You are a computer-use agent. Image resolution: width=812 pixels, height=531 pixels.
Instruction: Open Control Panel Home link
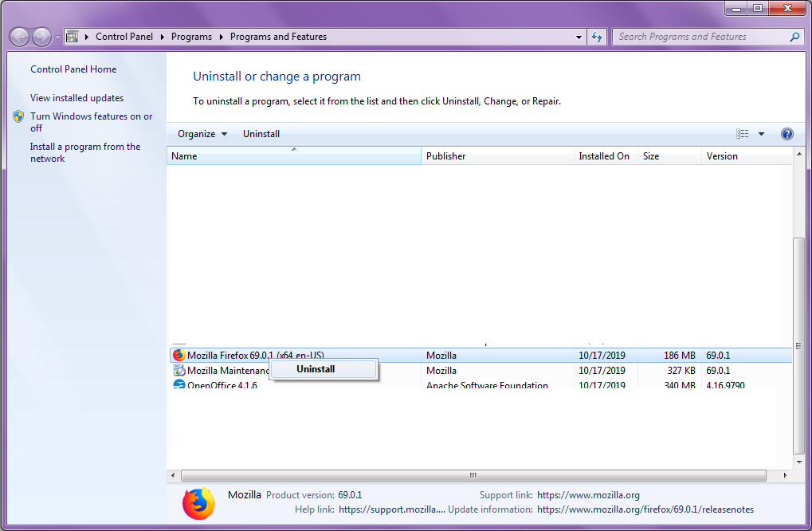(73, 69)
